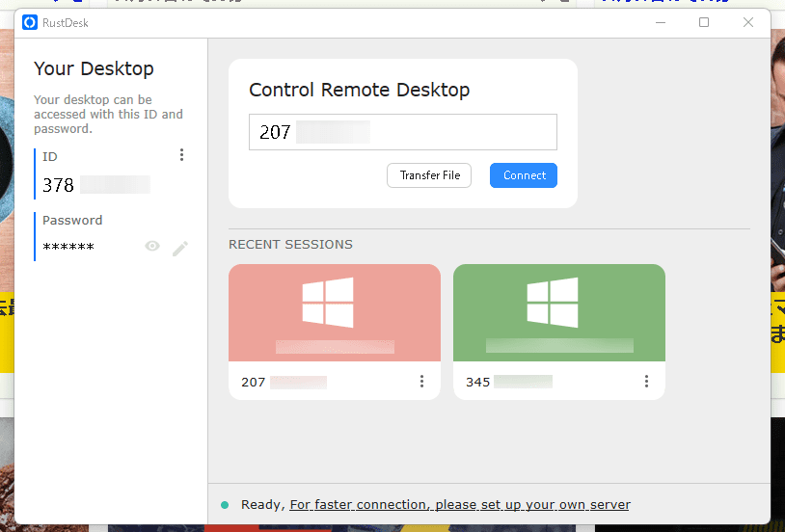Screen dimensions: 785x532
Task: Click the green Ready status dot
Action: 225,504
